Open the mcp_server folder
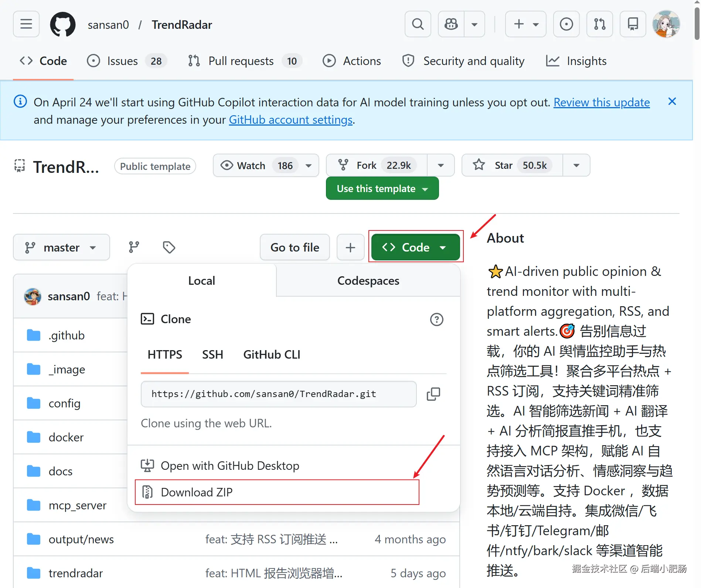The image size is (701, 588). click(78, 505)
